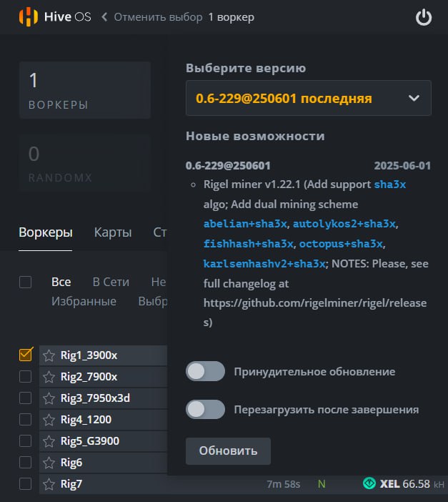
Task: Select the Все filter
Action: click(x=61, y=282)
